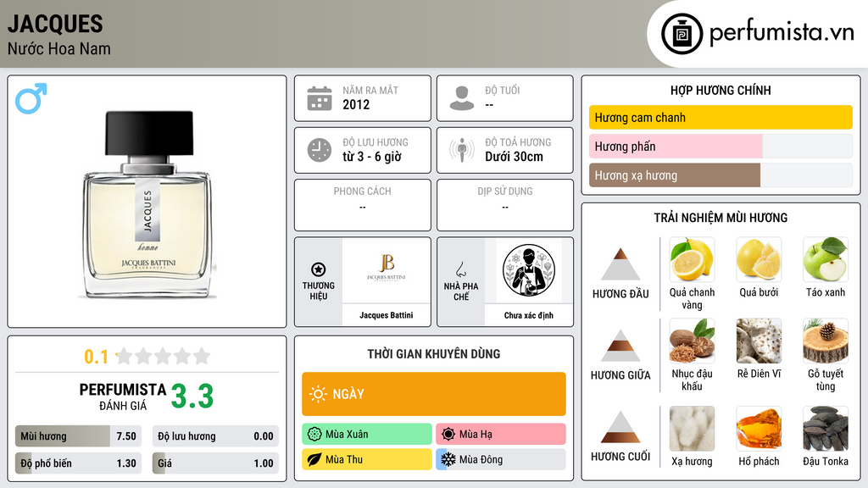Screen dimensions: 868x488
Task: Click the từ 3 - 6 giờ value
Action: (371, 157)
